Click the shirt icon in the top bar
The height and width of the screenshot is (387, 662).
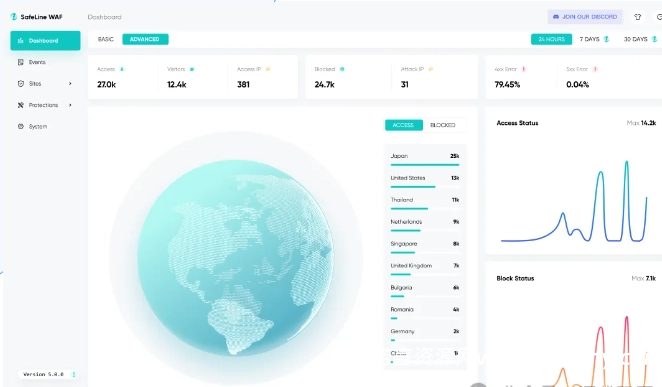coord(638,17)
